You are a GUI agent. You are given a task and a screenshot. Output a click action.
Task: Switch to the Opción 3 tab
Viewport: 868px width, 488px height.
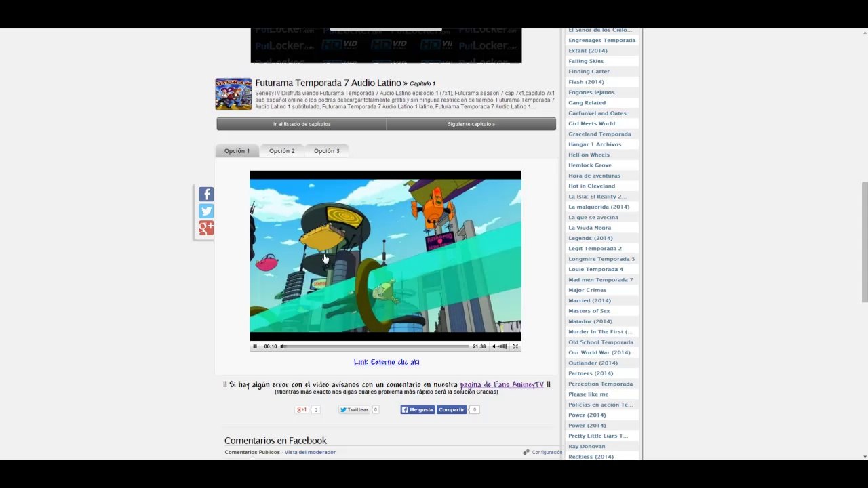click(x=326, y=151)
